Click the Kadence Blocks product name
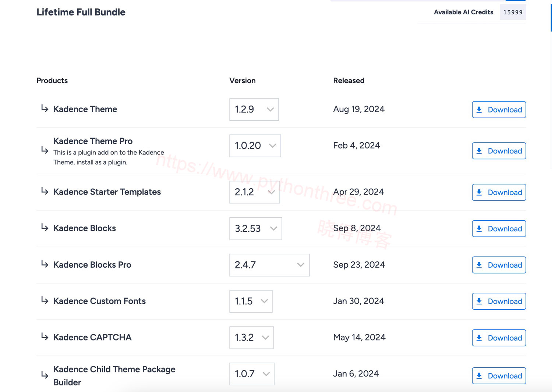This screenshot has height=392, width=552. click(x=85, y=228)
